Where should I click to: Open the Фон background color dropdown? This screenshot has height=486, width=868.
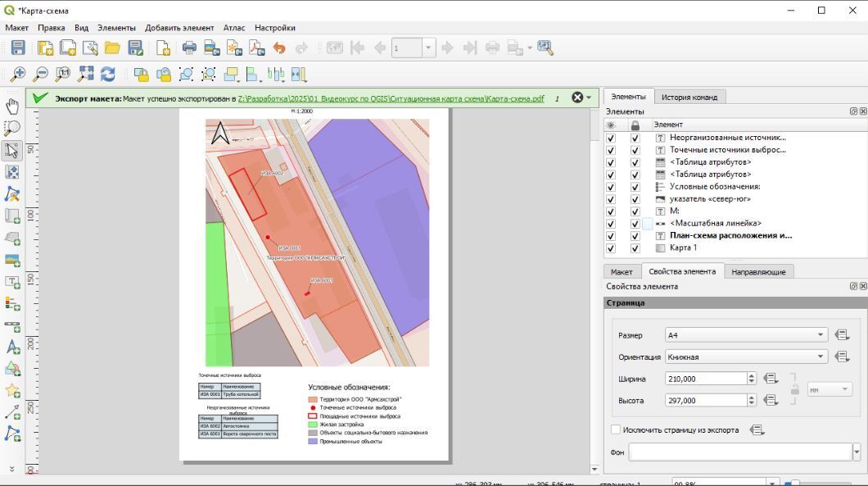(857, 452)
